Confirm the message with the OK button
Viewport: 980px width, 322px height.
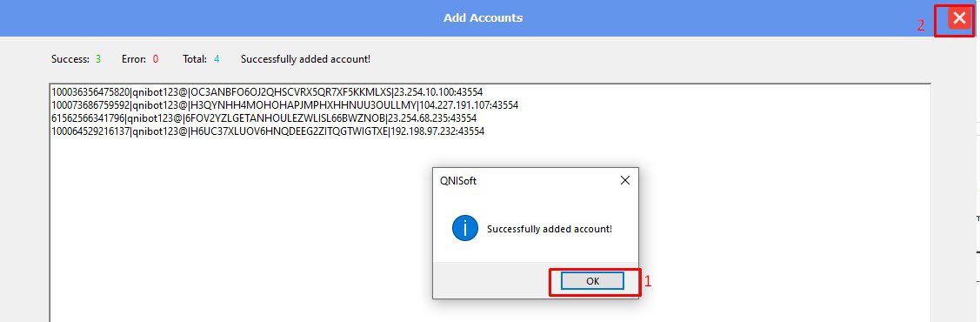point(592,281)
